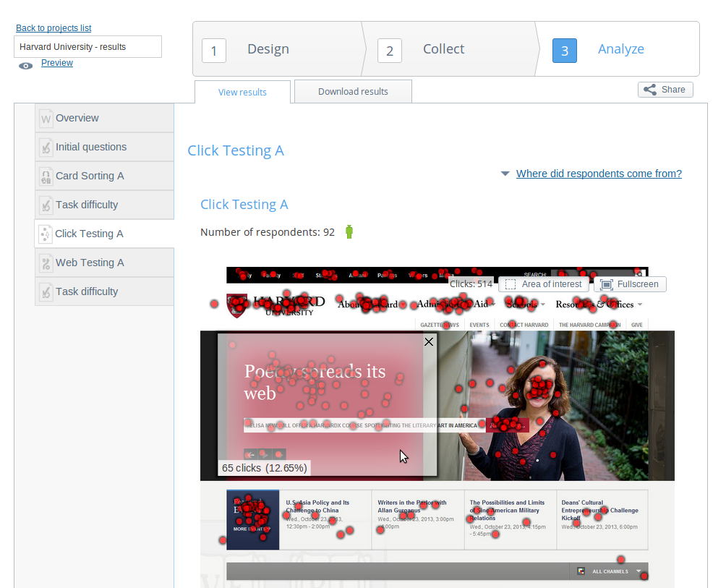This screenshot has width=726, height=588.
Task: Switch to the View results tab
Action: click(x=243, y=92)
